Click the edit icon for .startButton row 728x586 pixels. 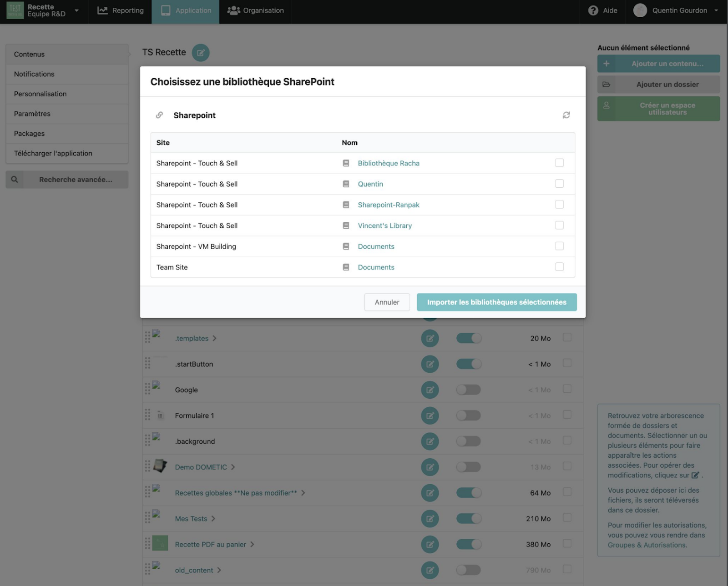pos(430,364)
